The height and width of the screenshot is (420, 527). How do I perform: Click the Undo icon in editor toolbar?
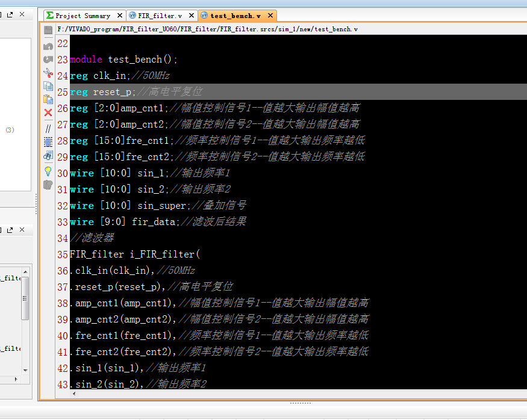48,46
